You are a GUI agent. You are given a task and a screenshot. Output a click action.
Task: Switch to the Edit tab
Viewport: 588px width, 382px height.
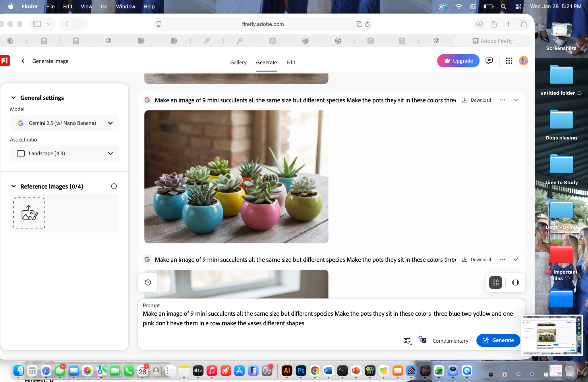(291, 63)
